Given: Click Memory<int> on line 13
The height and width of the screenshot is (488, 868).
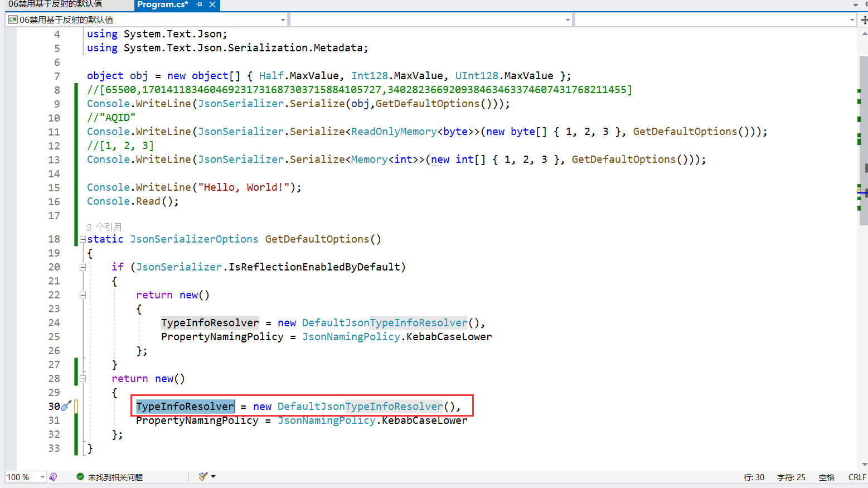Looking at the screenshot, I should click(x=387, y=160).
